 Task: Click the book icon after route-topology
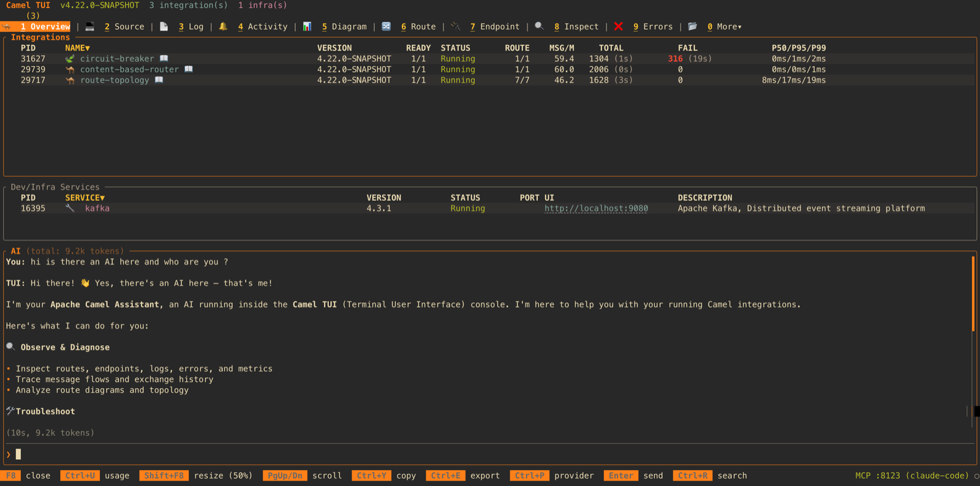pos(159,80)
